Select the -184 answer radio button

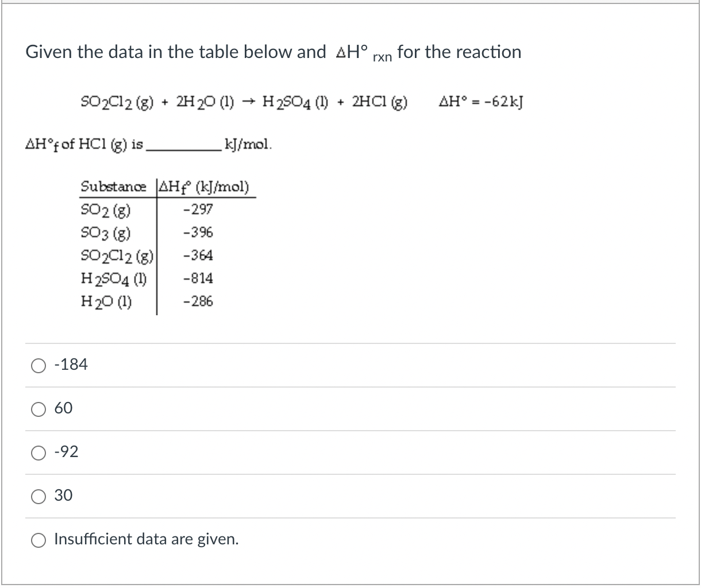(38, 365)
